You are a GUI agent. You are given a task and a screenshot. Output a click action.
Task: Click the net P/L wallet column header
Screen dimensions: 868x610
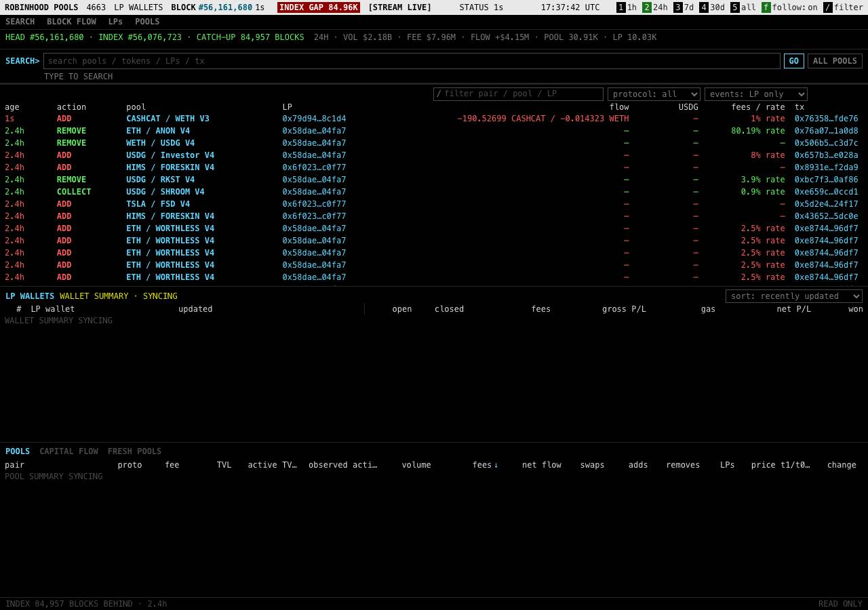point(793,309)
